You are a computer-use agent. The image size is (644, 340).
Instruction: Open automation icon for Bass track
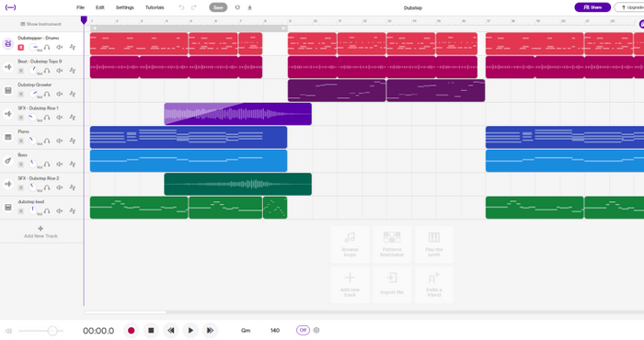coord(73,164)
